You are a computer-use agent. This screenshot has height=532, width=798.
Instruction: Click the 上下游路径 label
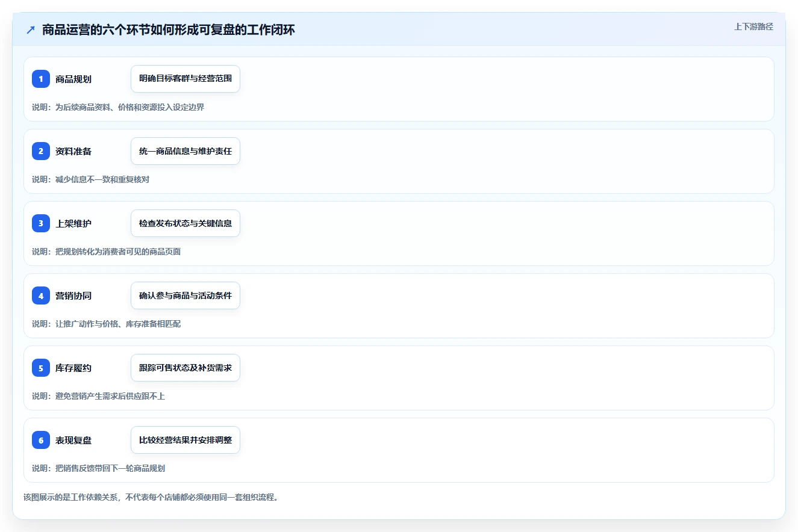point(753,26)
